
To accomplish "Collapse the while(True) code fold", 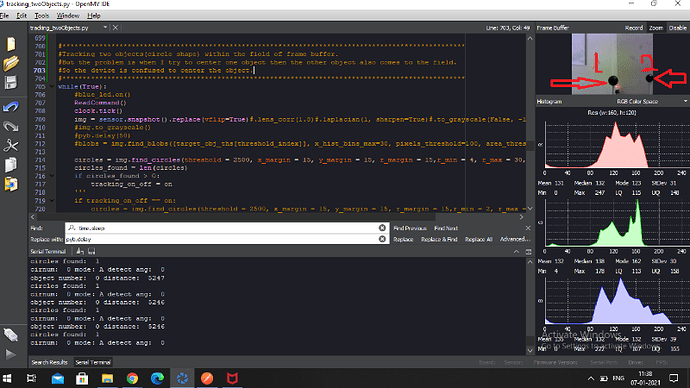I will [52, 87].
